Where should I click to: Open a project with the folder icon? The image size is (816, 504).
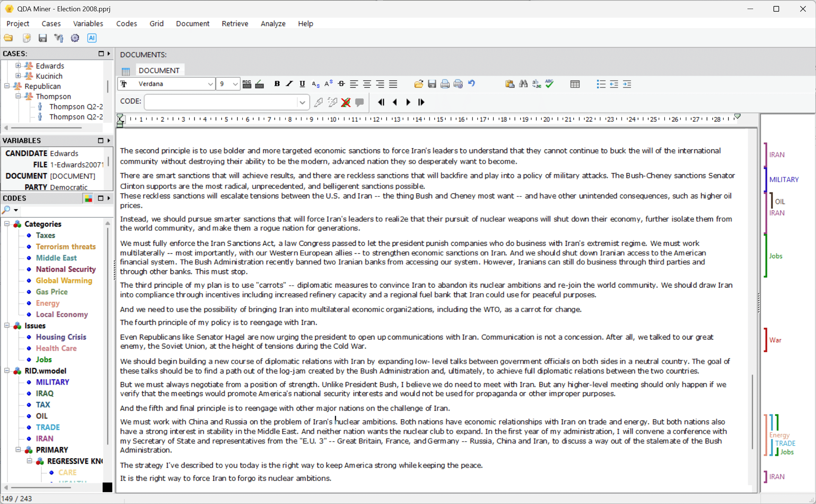tap(8, 38)
